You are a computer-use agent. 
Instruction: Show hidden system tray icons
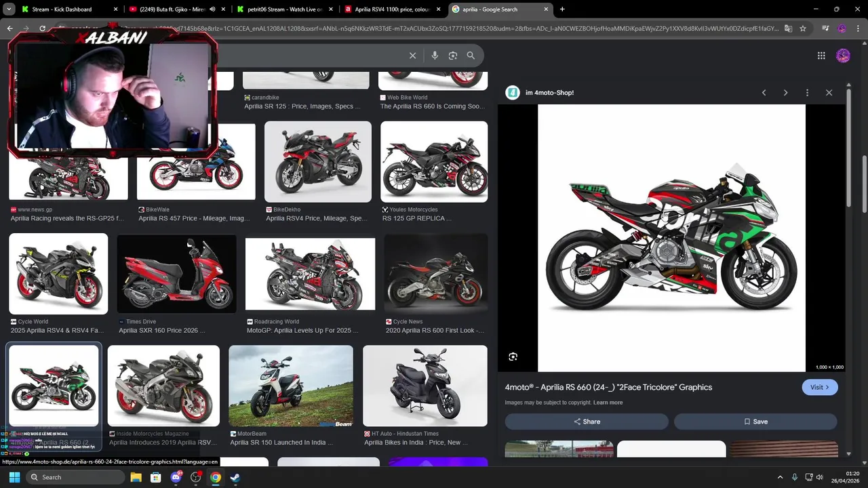pos(780,477)
